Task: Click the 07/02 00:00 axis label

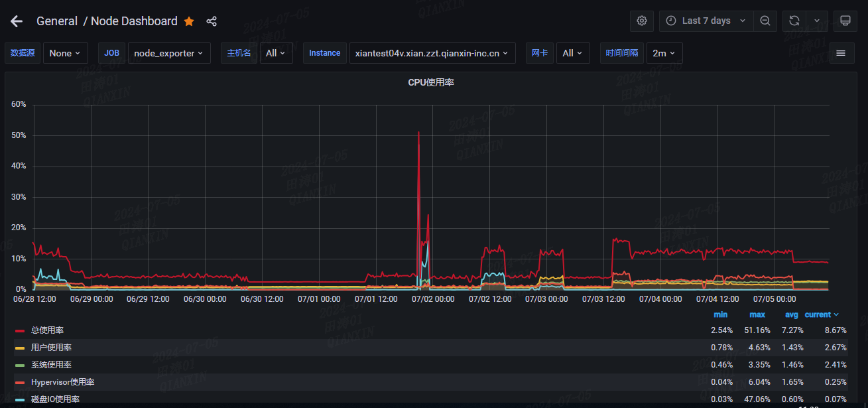Action: click(433, 299)
